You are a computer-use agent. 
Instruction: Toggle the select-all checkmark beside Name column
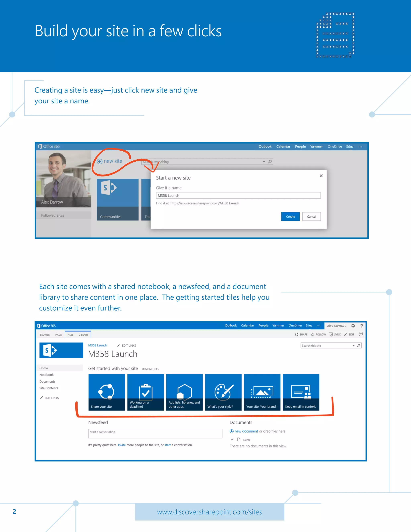(232, 440)
